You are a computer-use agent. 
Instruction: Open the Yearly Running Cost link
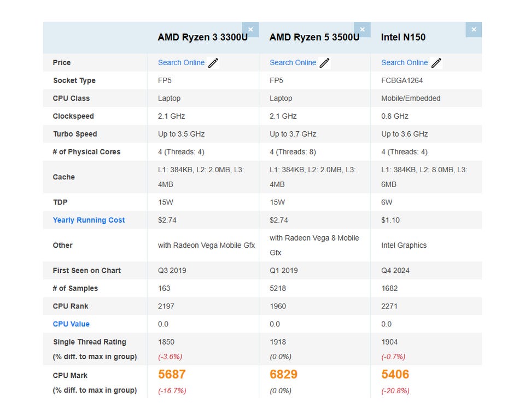89,220
